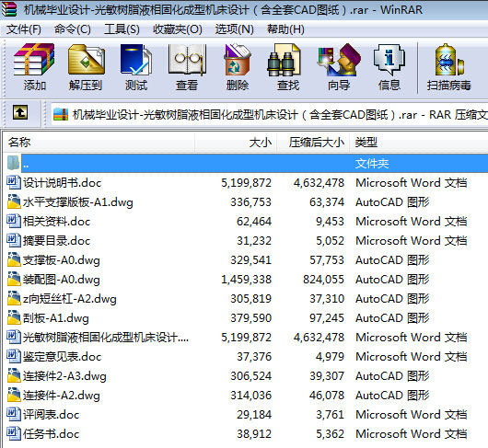488x448 pixels.
Task: Click size value 336,753
Action: coord(250,201)
